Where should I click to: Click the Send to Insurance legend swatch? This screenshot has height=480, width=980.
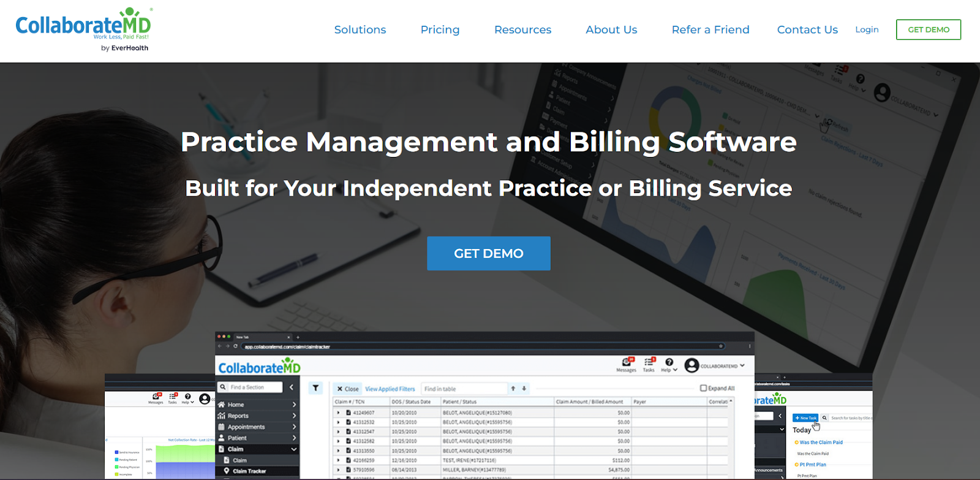116,452
